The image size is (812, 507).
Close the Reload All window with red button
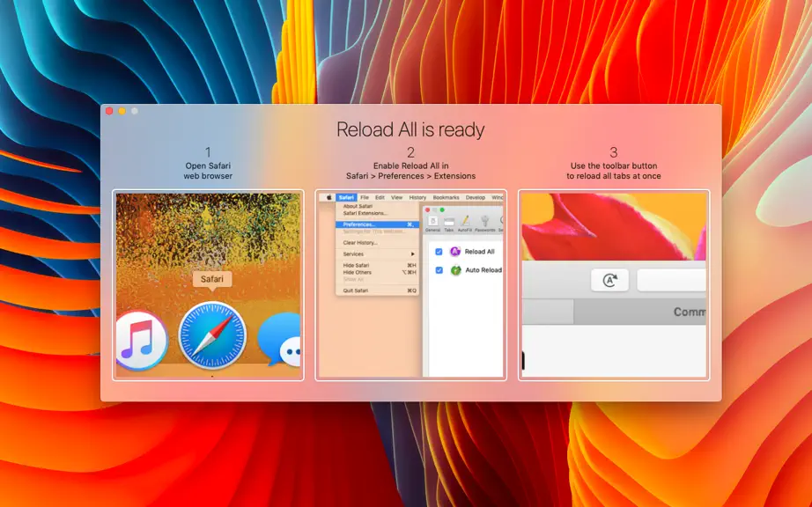pos(109,111)
